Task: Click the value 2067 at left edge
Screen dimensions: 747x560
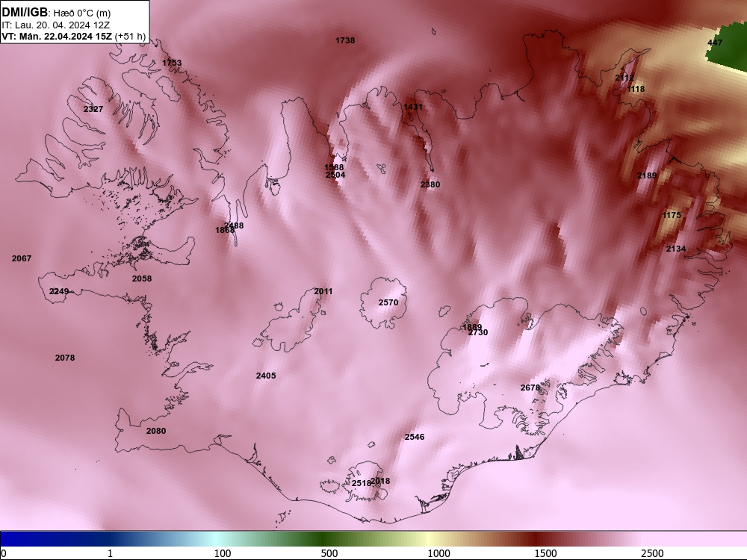Action: tap(22, 258)
